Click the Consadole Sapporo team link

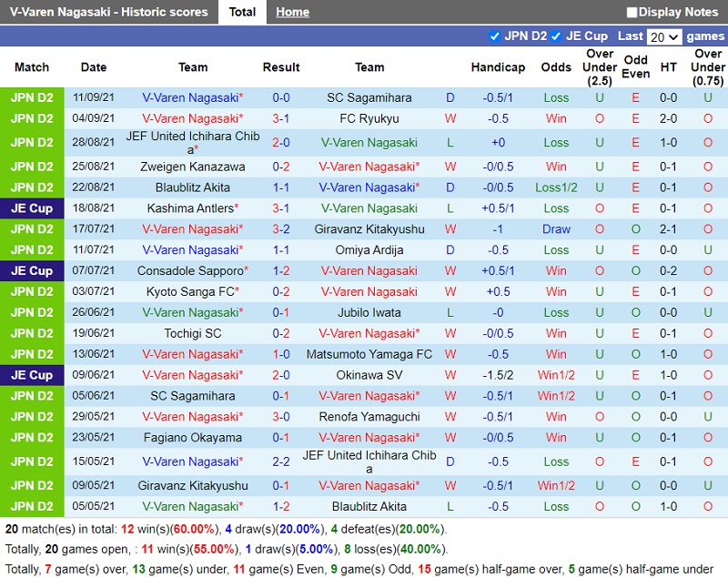tap(190, 270)
